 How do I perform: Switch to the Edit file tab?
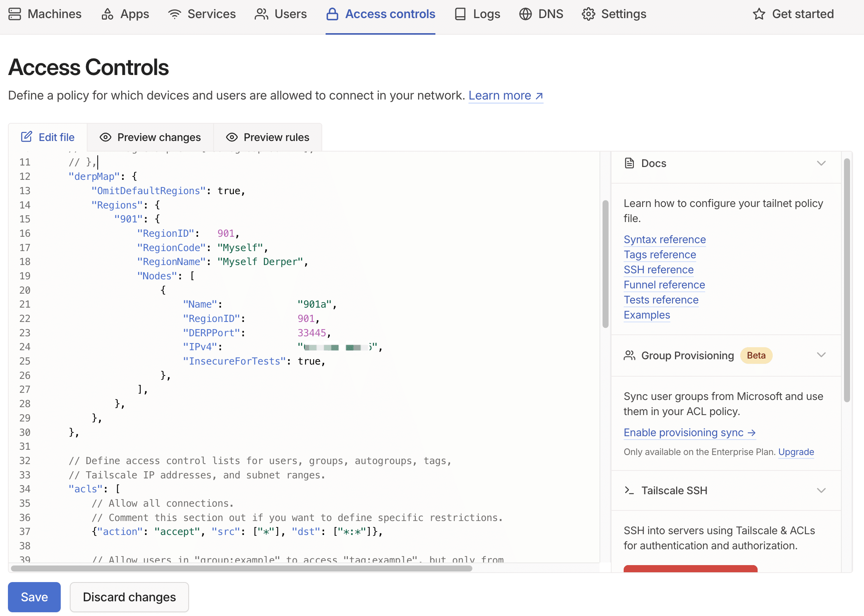(x=48, y=137)
